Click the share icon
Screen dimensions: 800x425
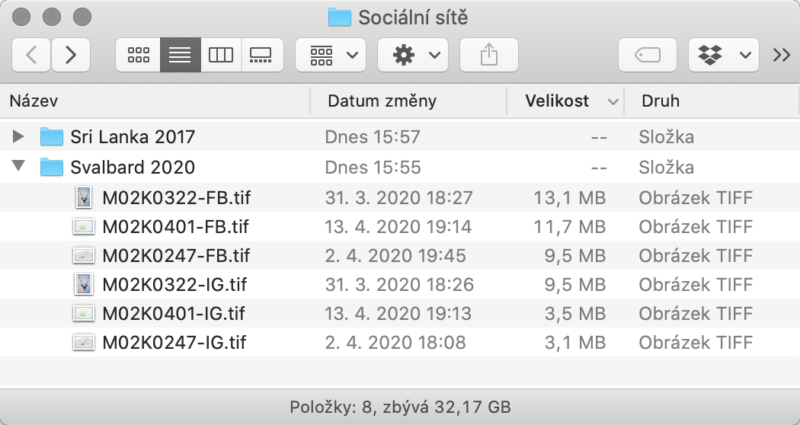coord(489,55)
